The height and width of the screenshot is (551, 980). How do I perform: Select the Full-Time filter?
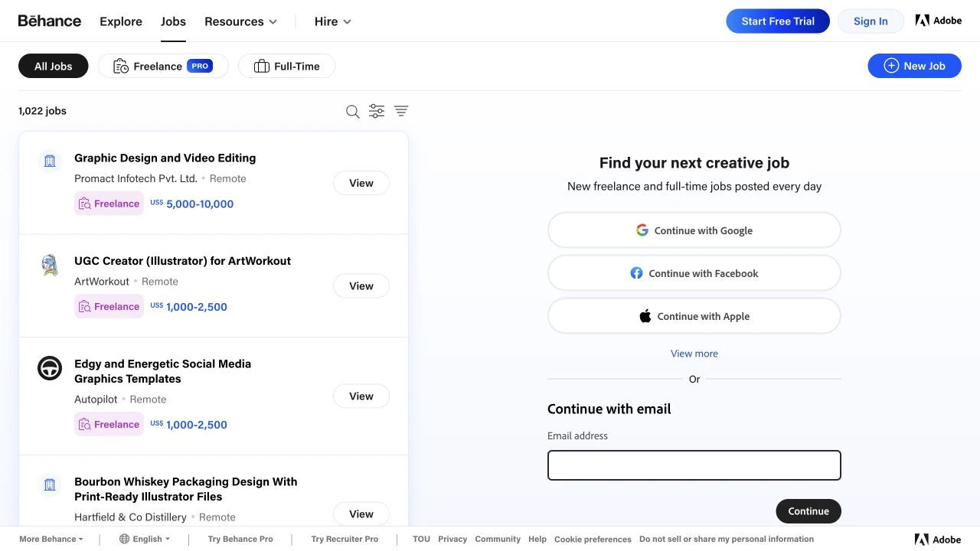(x=286, y=66)
